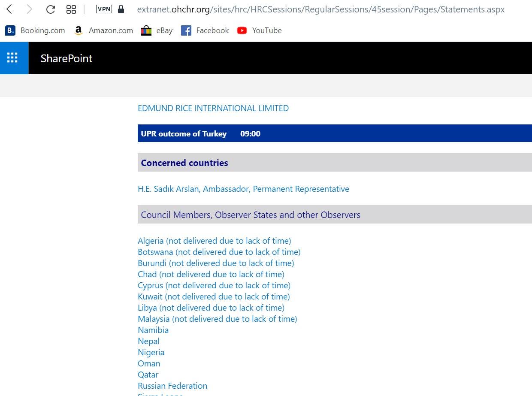Open Burundi statement link
This screenshot has width=532, height=396.
[216, 263]
